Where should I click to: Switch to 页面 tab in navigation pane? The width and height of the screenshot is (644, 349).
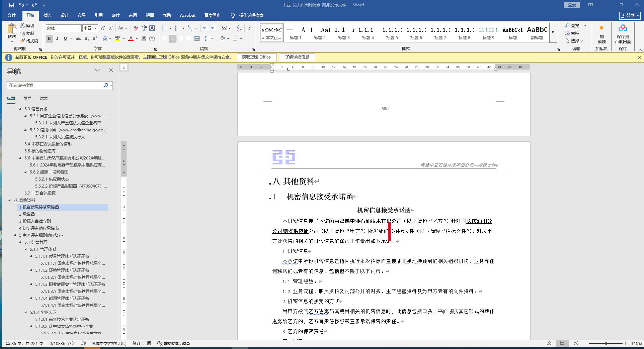27,99
